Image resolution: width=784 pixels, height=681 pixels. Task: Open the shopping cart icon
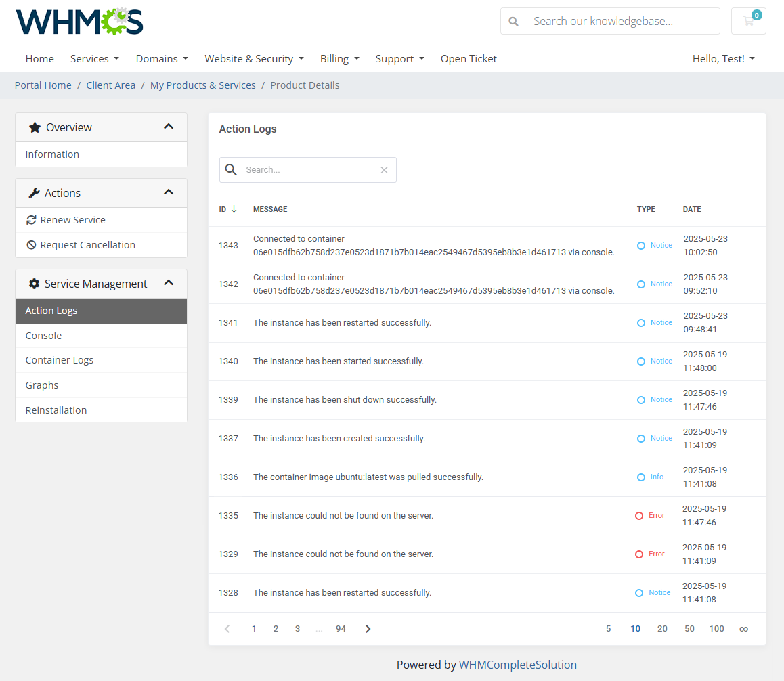click(x=748, y=21)
